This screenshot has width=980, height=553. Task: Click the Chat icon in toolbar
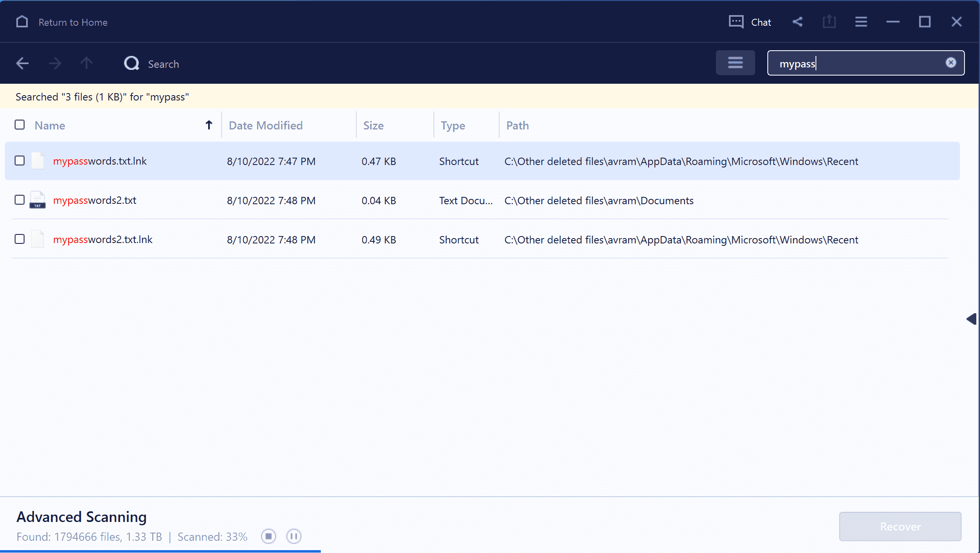point(736,22)
